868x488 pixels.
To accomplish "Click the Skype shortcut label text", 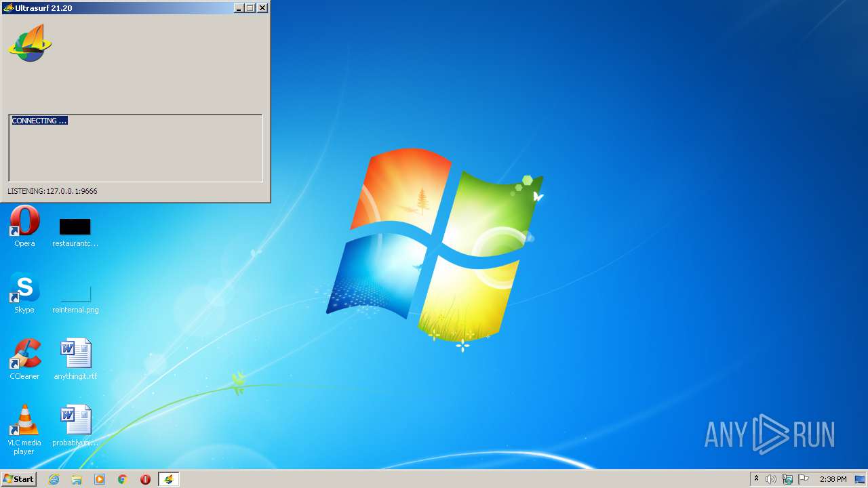I will [24, 310].
